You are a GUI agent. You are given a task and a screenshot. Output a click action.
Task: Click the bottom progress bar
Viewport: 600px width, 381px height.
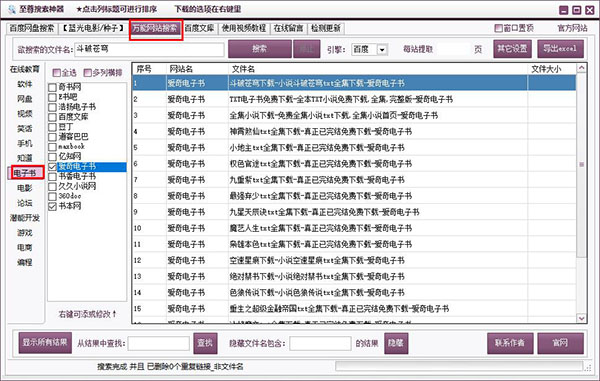[459, 366]
